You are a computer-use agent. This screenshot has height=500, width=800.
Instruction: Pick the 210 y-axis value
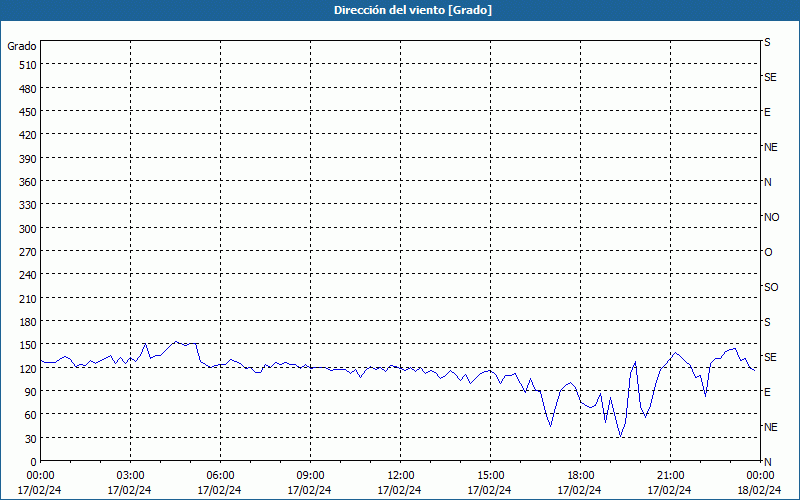click(28, 299)
